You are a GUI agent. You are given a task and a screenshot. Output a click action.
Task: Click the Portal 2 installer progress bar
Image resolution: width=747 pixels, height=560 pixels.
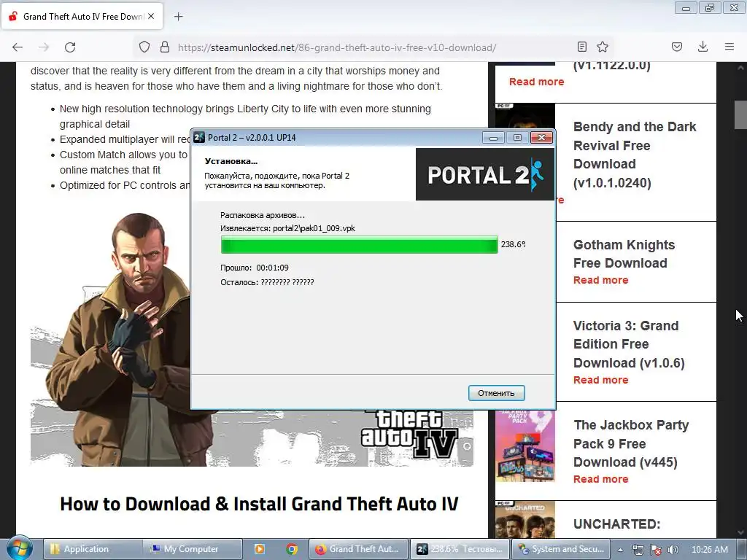click(359, 244)
